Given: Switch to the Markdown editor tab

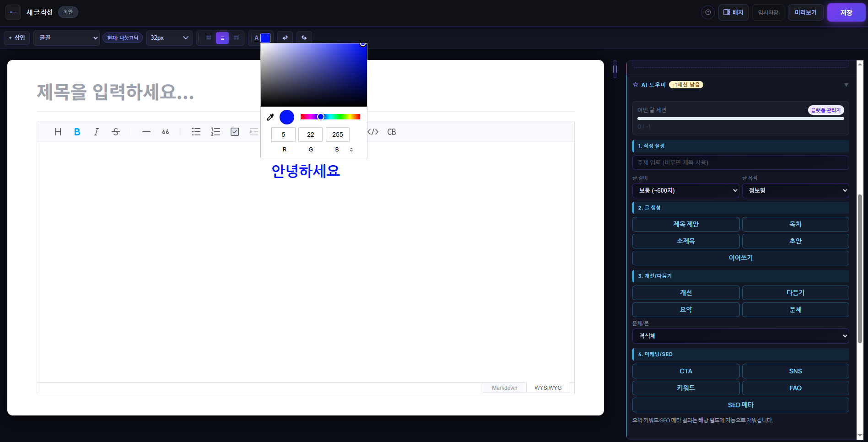Looking at the screenshot, I should (504, 388).
